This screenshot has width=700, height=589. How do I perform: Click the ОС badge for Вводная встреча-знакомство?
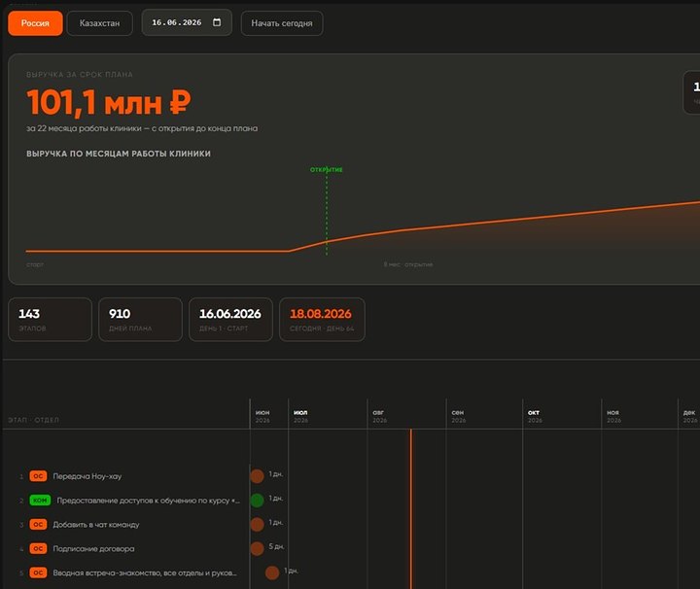coord(38,572)
